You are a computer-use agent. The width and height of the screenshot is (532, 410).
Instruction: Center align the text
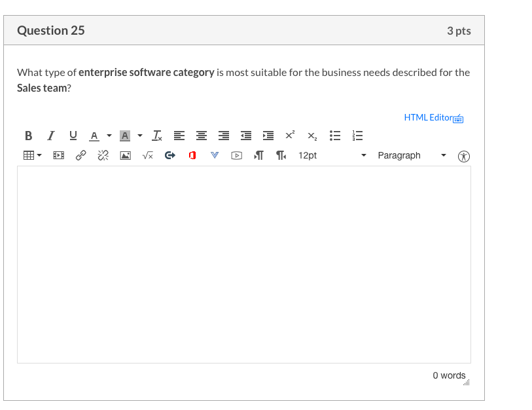202,136
